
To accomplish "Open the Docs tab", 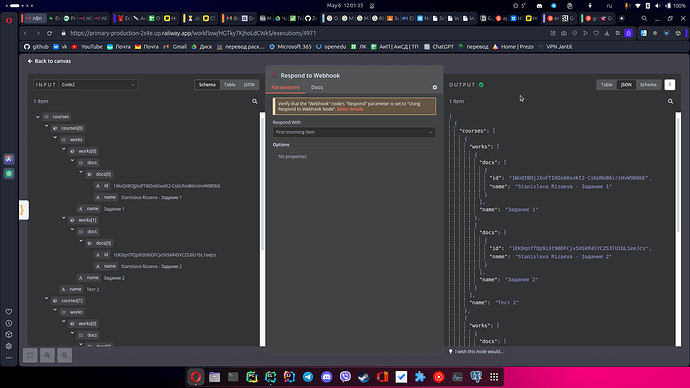I will (x=317, y=88).
